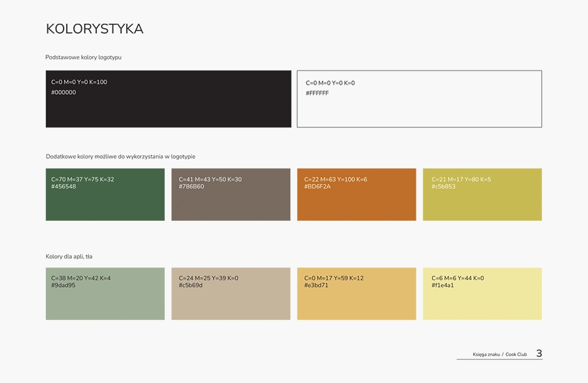The image size is (588, 383).
Task: Click the page number 3 in footer
Action: [x=539, y=354]
